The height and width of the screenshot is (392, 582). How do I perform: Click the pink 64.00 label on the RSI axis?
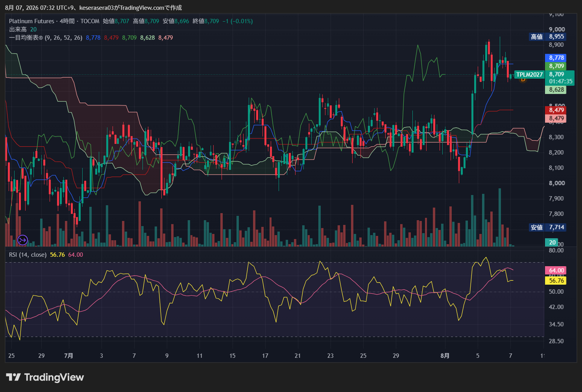coord(557,270)
